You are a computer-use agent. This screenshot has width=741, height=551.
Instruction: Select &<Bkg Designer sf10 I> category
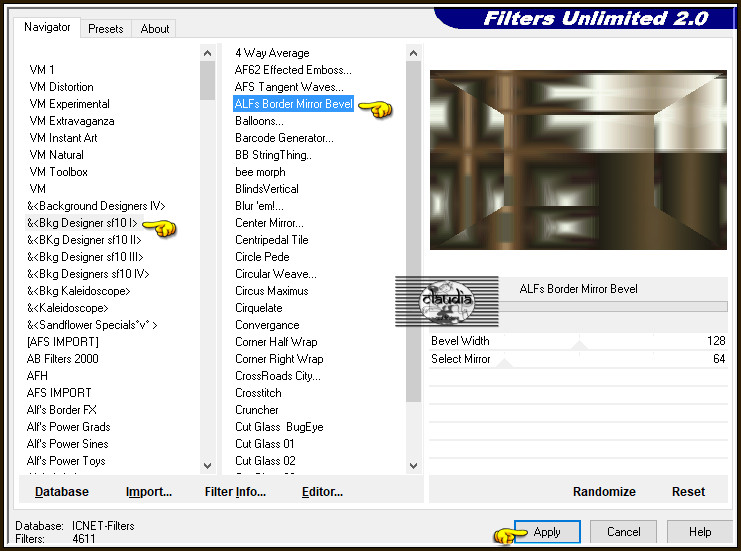tap(82, 223)
